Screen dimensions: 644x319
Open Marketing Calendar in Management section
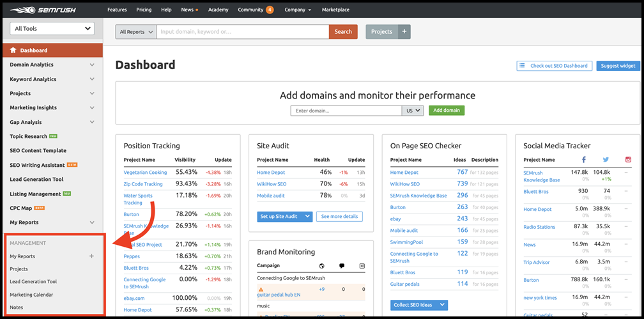pyautogui.click(x=31, y=295)
